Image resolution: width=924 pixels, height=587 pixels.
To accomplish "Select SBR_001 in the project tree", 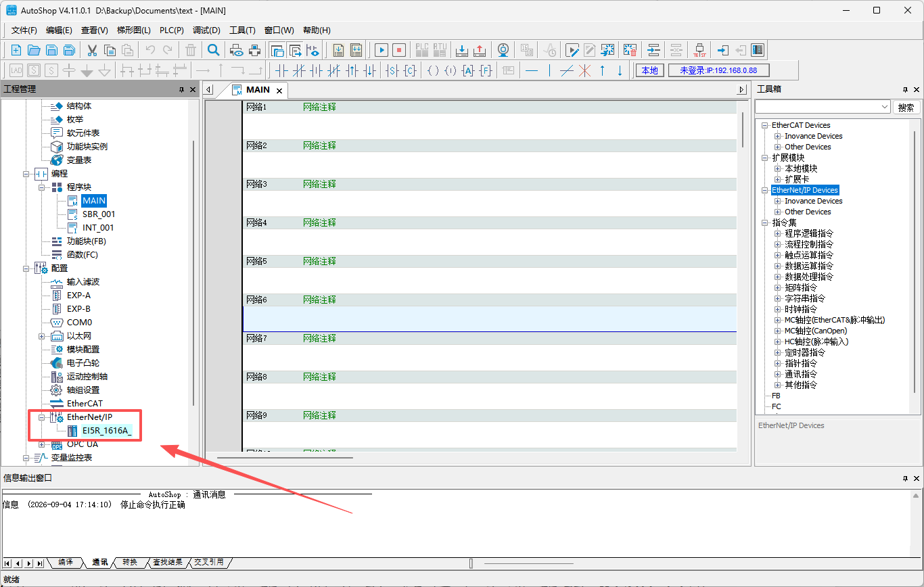I will coord(99,214).
